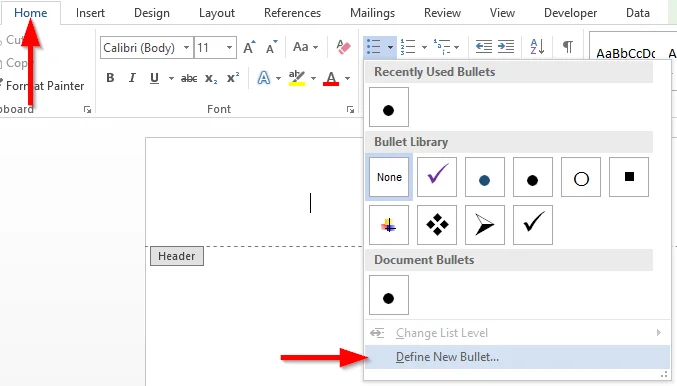Open the Layout tab

[x=217, y=13]
